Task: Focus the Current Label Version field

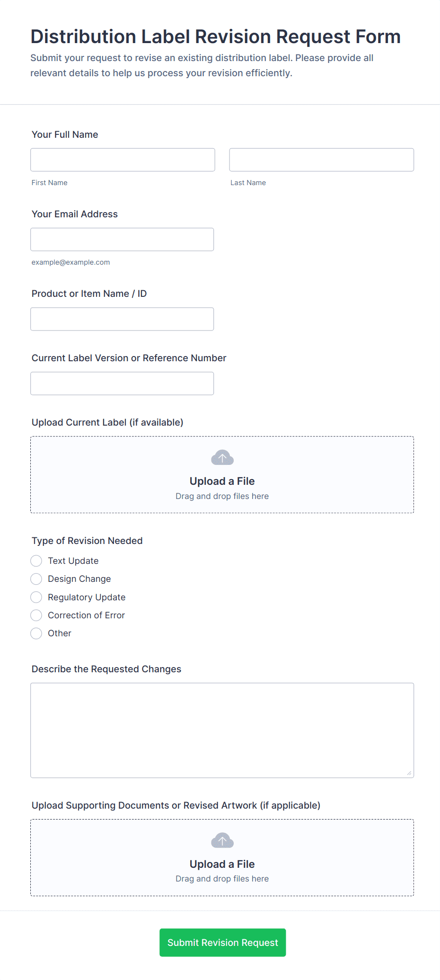Action: (122, 383)
